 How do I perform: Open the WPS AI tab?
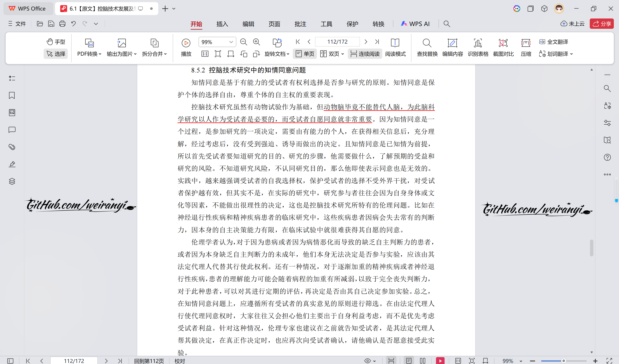click(415, 24)
